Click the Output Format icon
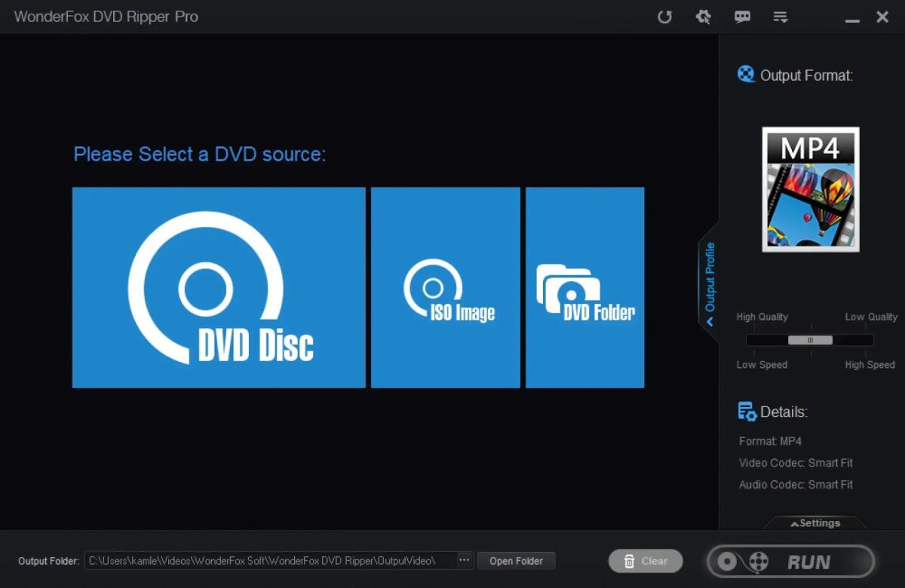Screen dimensions: 905x588 [746, 74]
